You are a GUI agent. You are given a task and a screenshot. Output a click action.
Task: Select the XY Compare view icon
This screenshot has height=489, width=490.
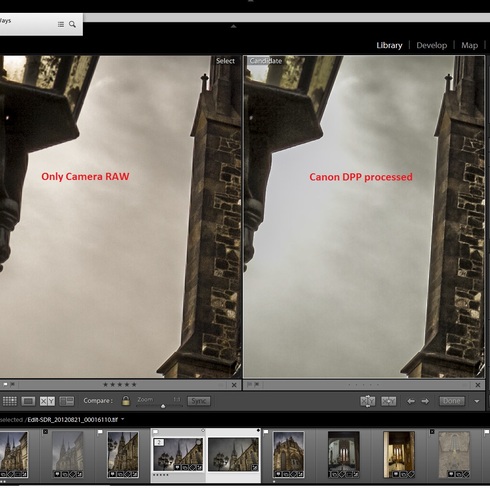[47, 401]
